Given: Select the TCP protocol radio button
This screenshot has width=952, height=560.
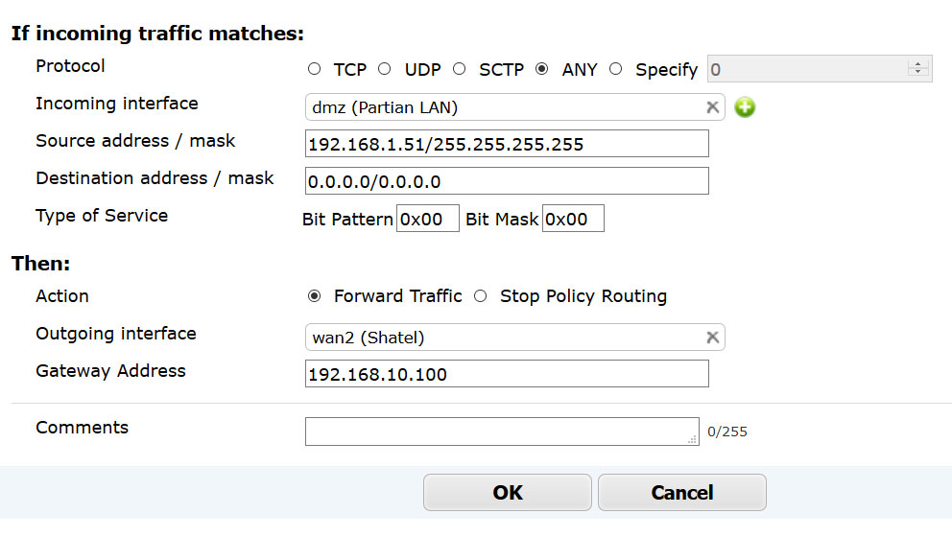Looking at the screenshot, I should (315, 69).
